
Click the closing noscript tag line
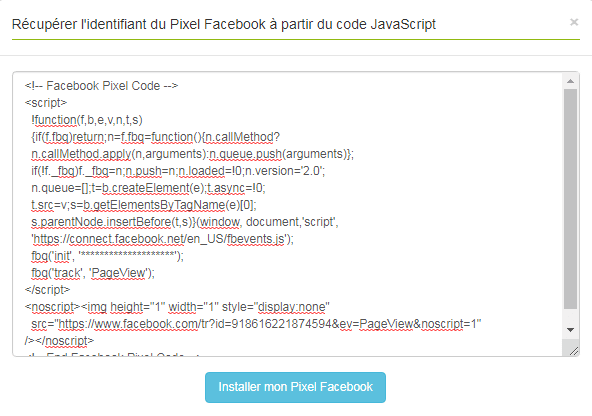pos(59,341)
